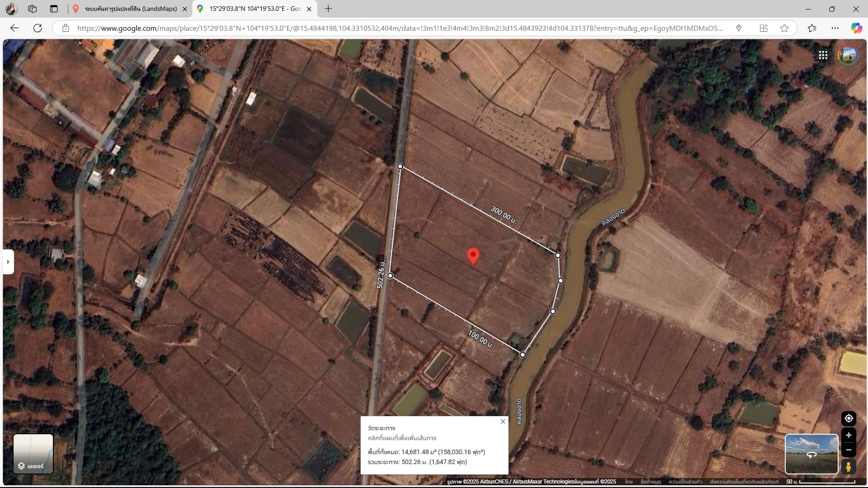Viewport: 868px width, 488px height.
Task: Open the Google apps grid
Action: [x=823, y=55]
